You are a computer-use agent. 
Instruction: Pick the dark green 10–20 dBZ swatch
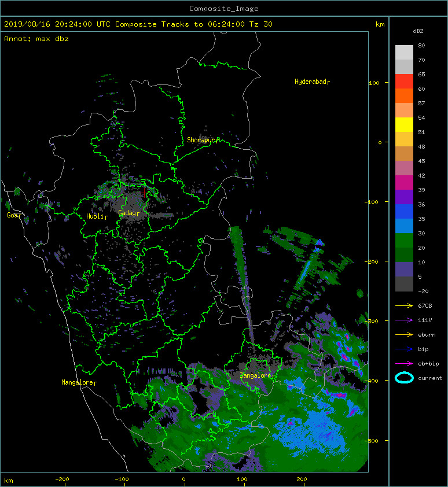pos(404,254)
